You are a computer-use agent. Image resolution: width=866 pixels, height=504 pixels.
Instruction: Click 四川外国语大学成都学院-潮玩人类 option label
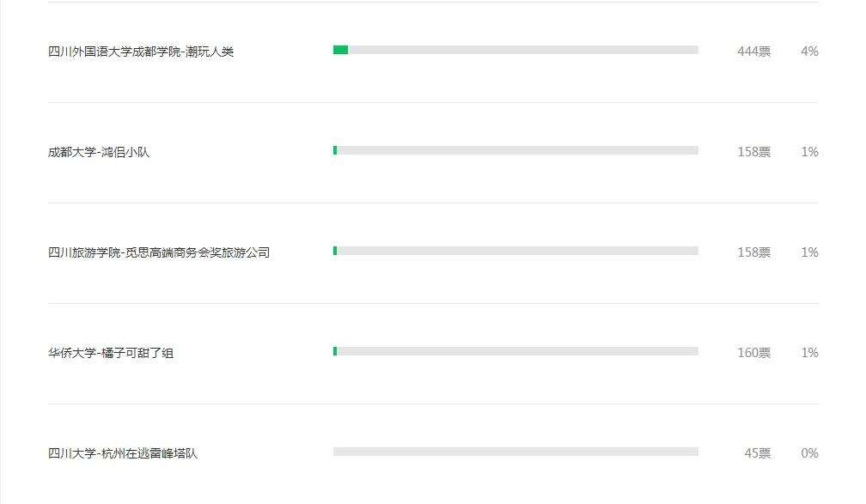(x=141, y=52)
